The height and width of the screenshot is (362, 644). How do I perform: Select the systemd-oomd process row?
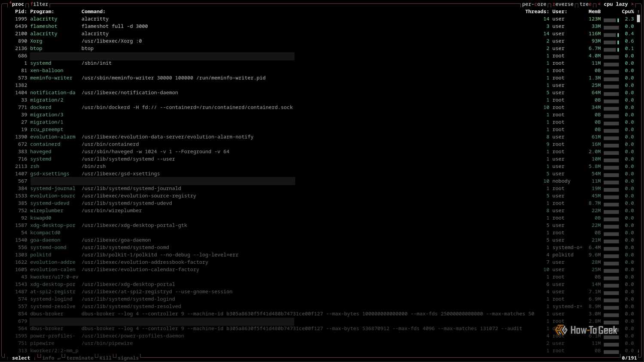click(324, 247)
